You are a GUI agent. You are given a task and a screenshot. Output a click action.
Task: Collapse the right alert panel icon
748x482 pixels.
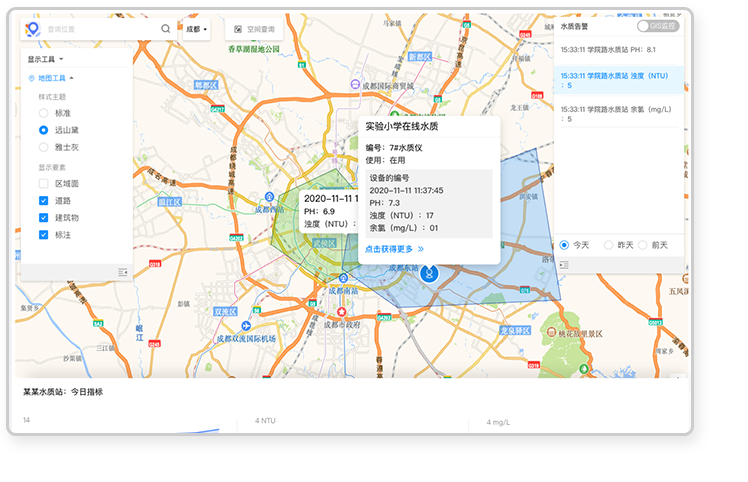click(564, 265)
